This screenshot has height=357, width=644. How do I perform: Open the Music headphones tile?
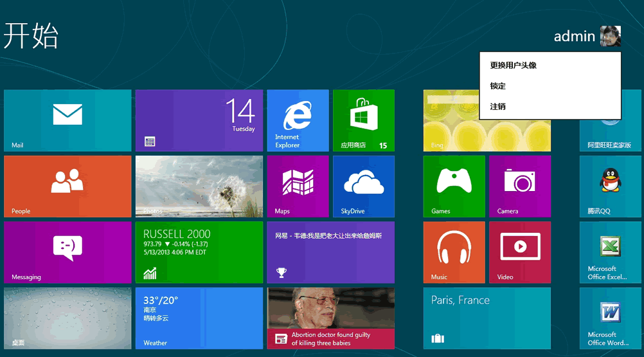click(454, 252)
